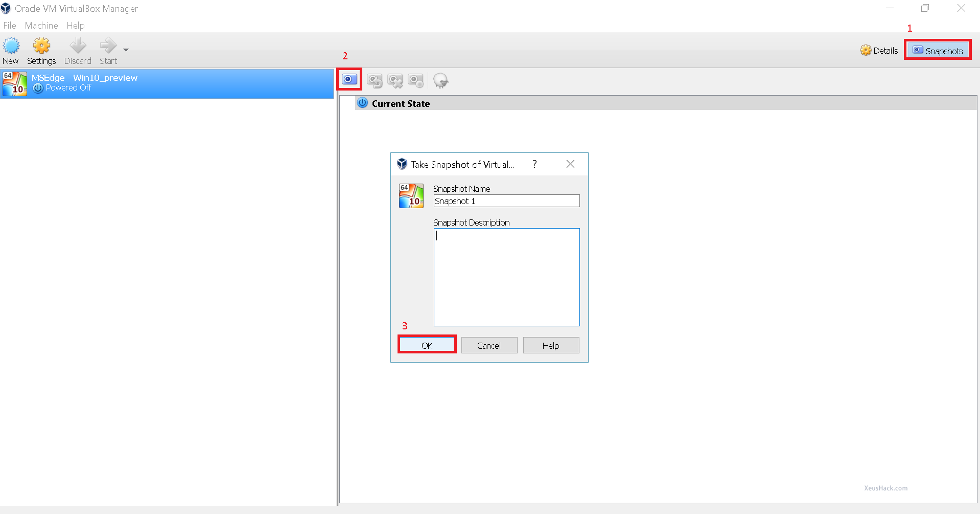Open the Machine menu

[x=41, y=26]
